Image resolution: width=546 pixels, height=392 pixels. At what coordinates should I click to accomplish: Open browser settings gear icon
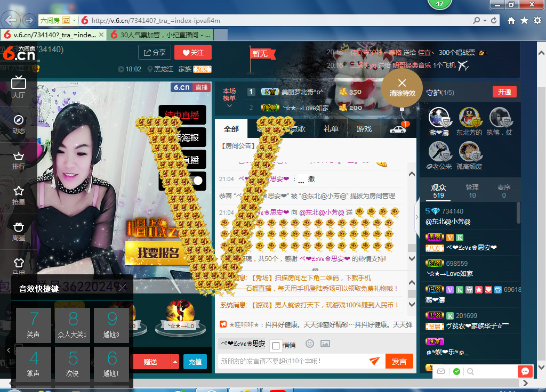pyautogui.click(x=537, y=21)
